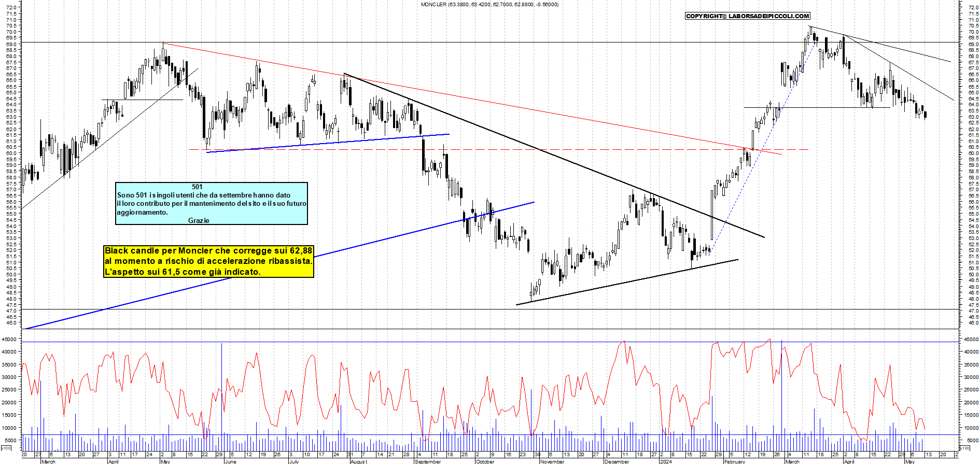Click the 'November' month label on the time axis
This screenshot has height=464, width=980.
552,461
